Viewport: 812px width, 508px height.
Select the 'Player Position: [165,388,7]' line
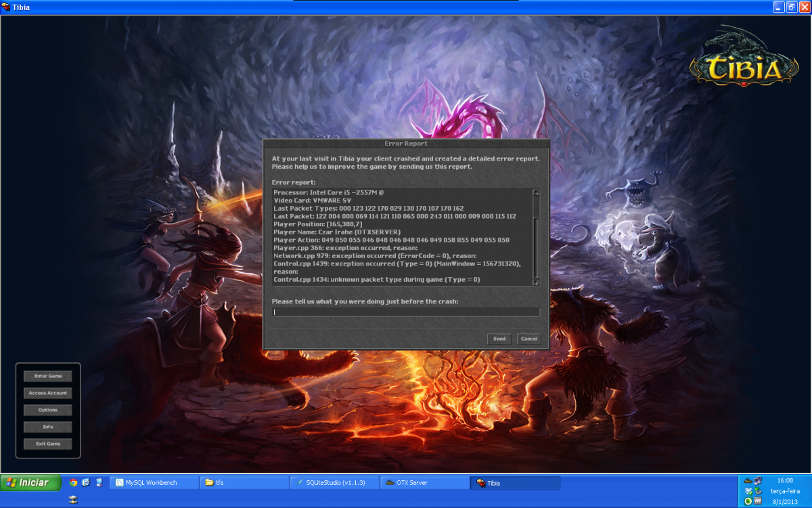click(318, 224)
